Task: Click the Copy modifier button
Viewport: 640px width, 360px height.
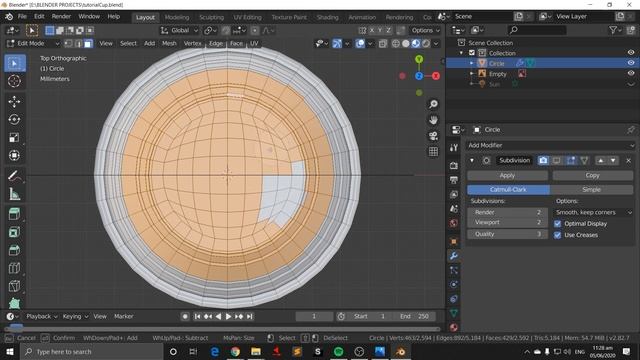Action: point(593,176)
